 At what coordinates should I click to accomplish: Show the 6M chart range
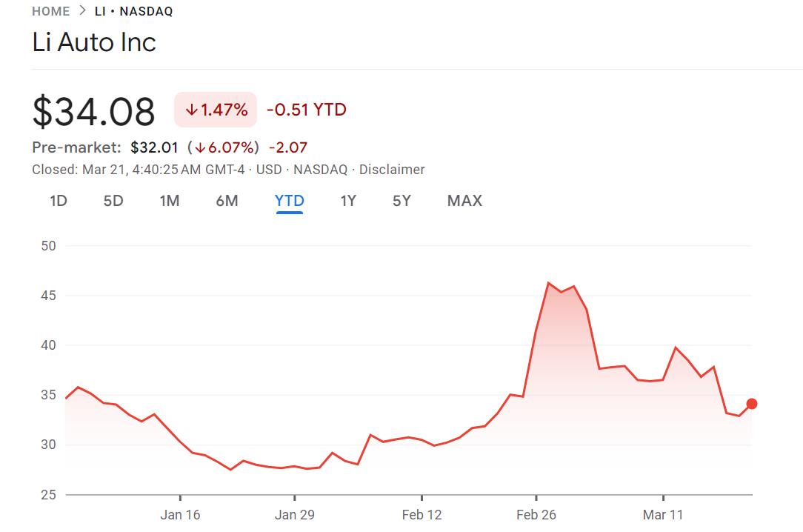tap(227, 201)
